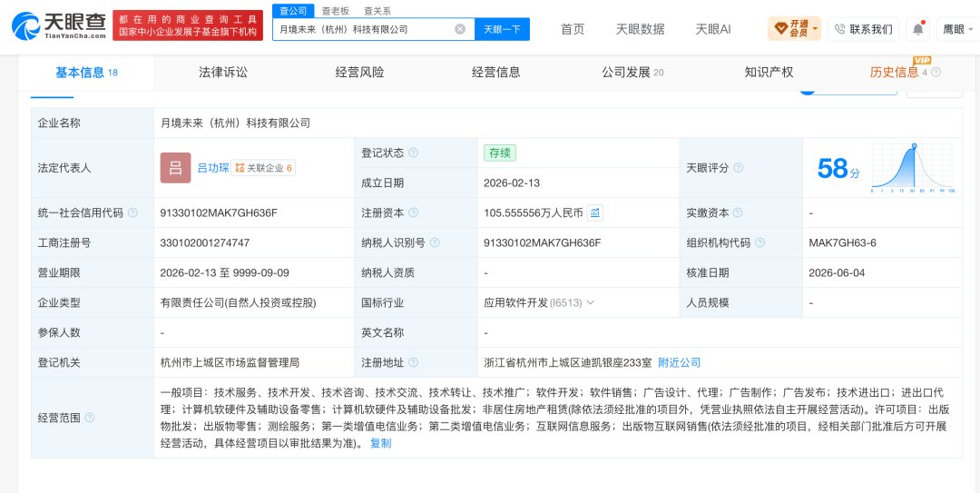Copy business scope via 复制 link
The height and width of the screenshot is (493, 980).
pos(380,443)
